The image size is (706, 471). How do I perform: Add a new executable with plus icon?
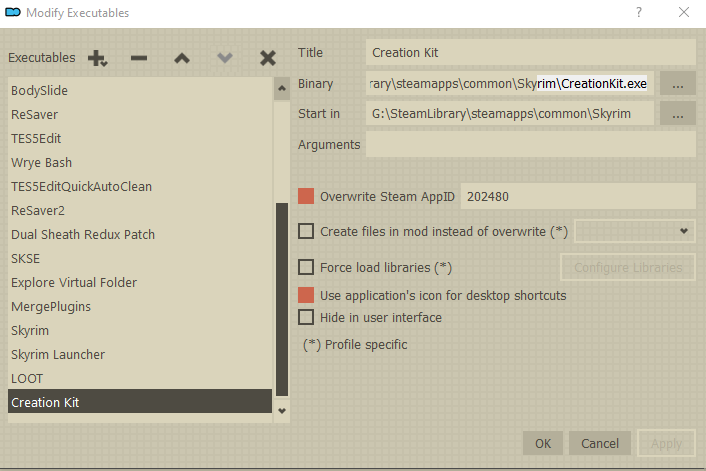[x=97, y=58]
